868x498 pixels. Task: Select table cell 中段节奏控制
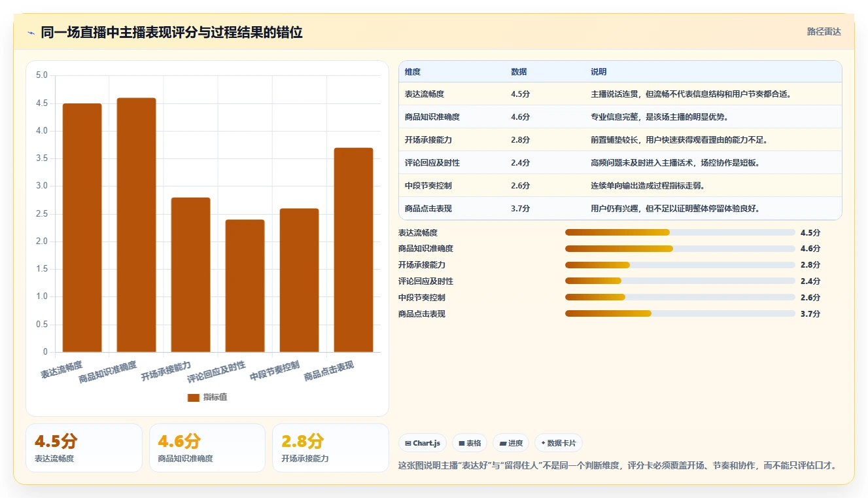[428, 186]
